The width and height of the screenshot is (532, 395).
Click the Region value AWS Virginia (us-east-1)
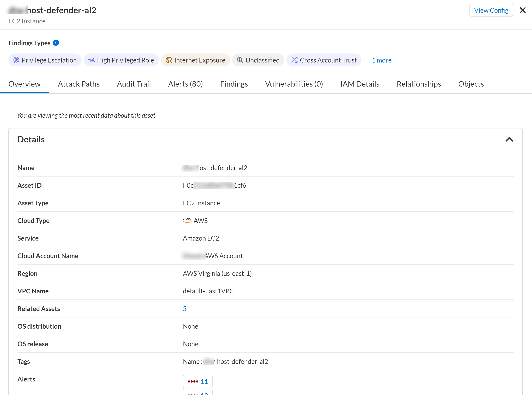click(217, 273)
